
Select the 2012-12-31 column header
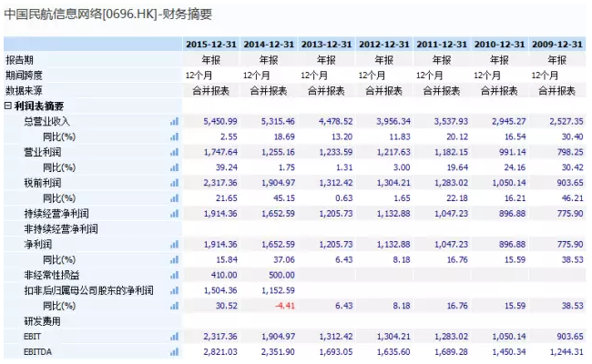384,45
